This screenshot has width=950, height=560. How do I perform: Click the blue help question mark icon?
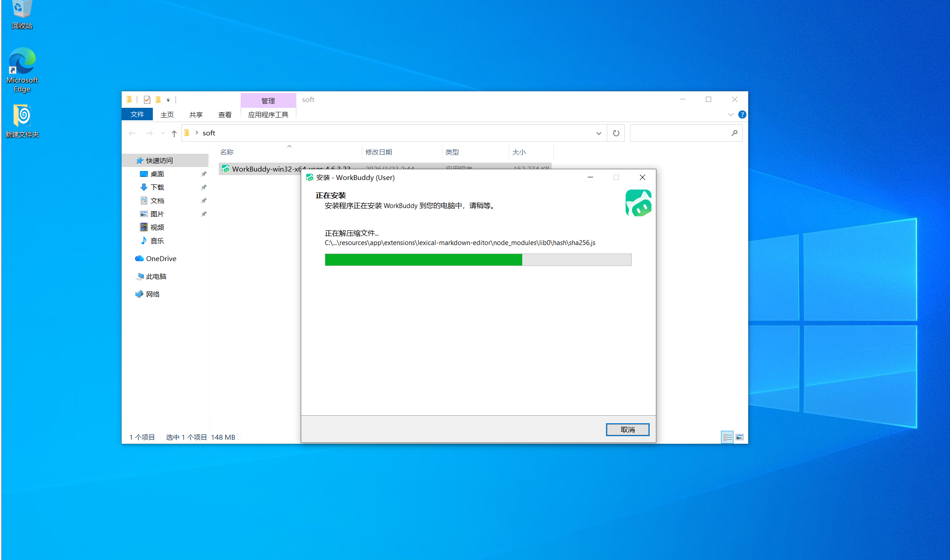tap(742, 114)
